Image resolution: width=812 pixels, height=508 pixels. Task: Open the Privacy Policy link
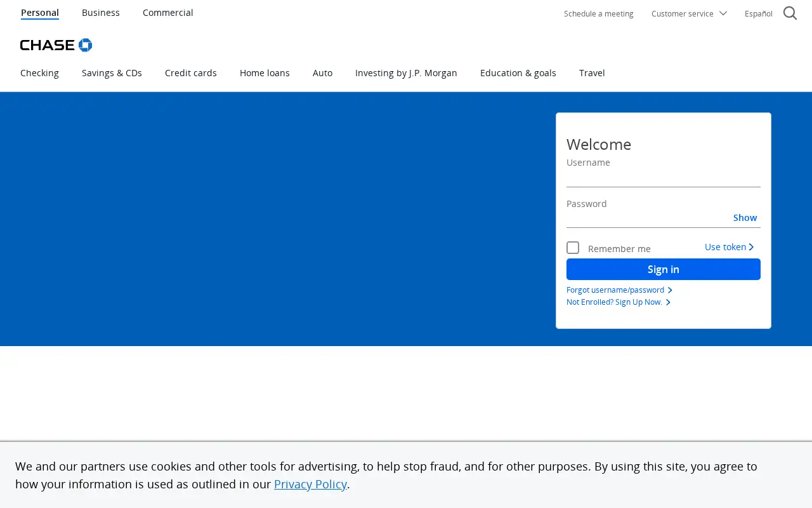point(310,484)
